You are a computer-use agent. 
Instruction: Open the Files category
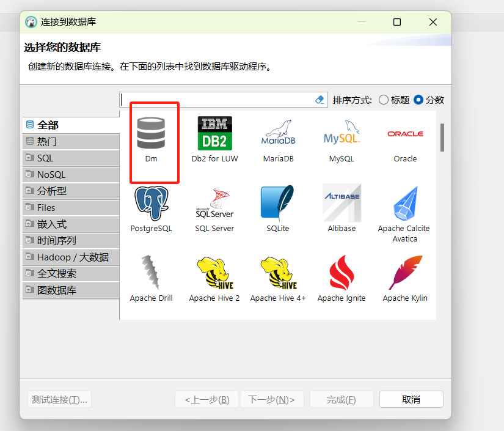71,207
